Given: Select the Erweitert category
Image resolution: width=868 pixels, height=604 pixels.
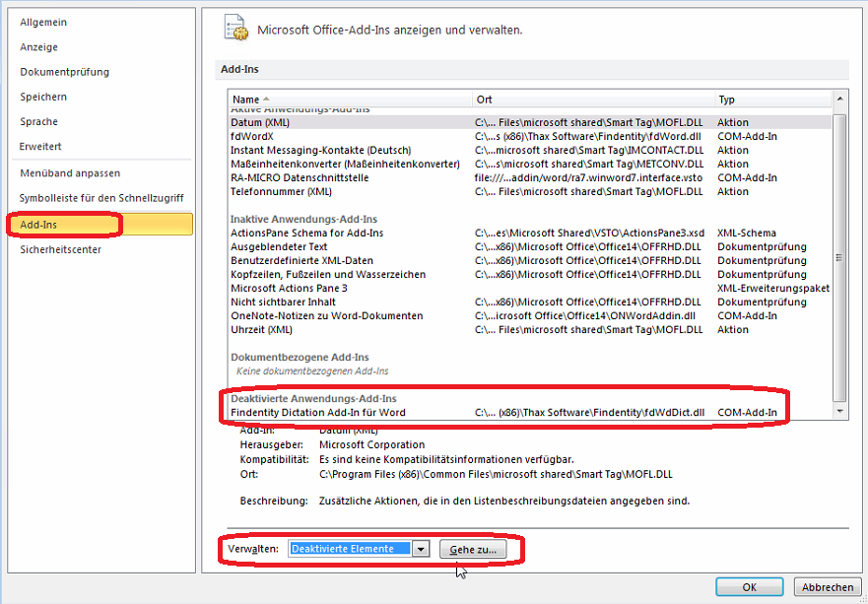Looking at the screenshot, I should tap(40, 147).
